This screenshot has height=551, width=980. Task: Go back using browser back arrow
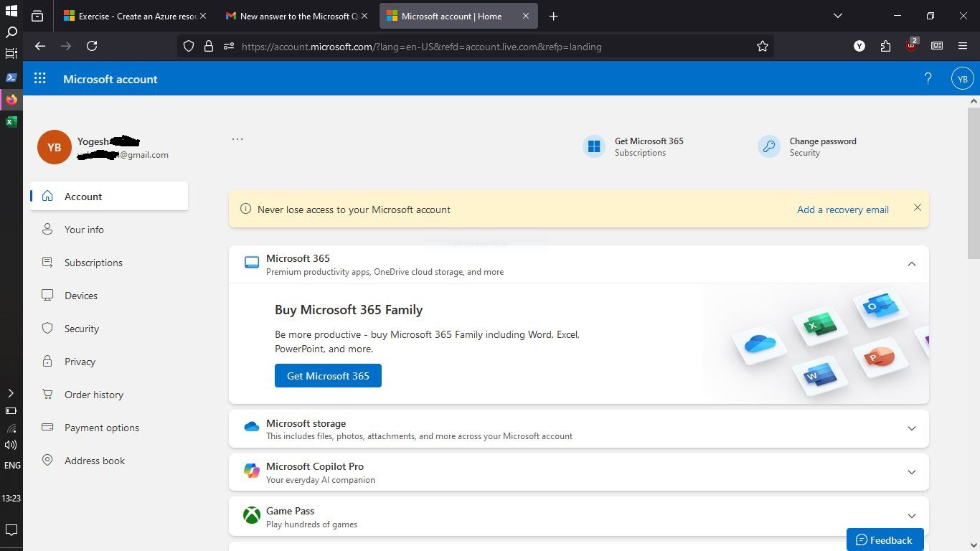click(x=40, y=46)
